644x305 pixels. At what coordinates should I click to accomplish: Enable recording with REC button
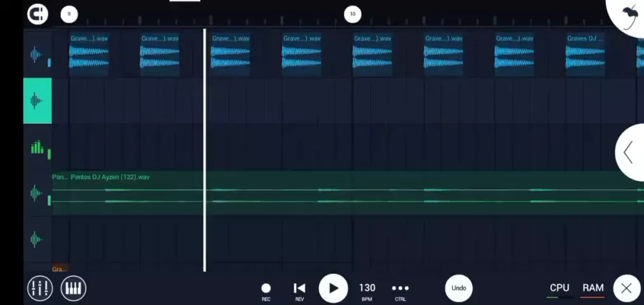[266, 289]
